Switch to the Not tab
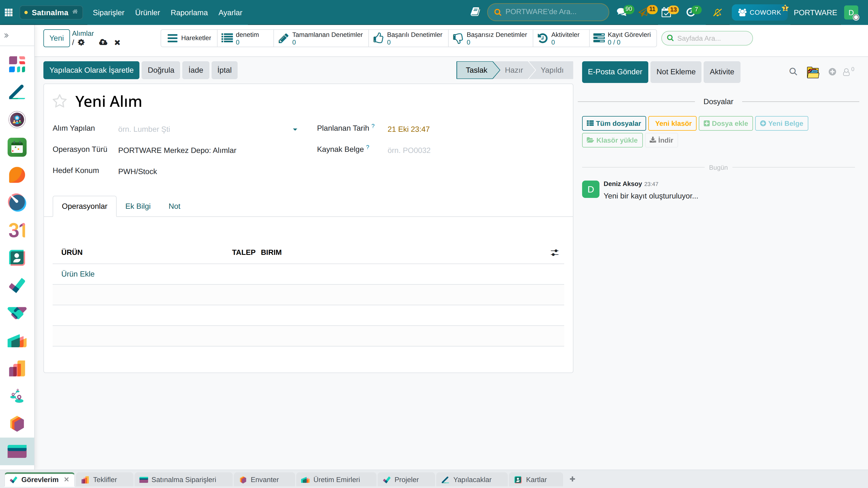The width and height of the screenshot is (868, 488). [x=174, y=206]
